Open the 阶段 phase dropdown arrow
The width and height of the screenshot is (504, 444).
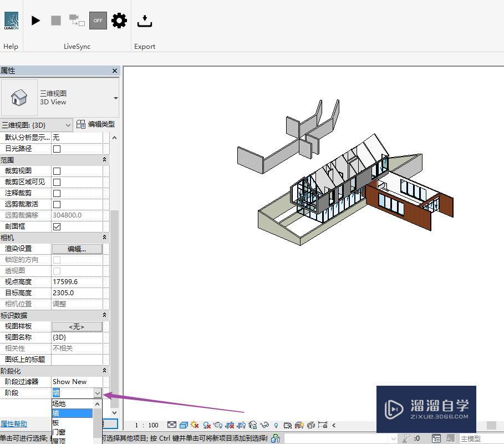tap(98, 393)
